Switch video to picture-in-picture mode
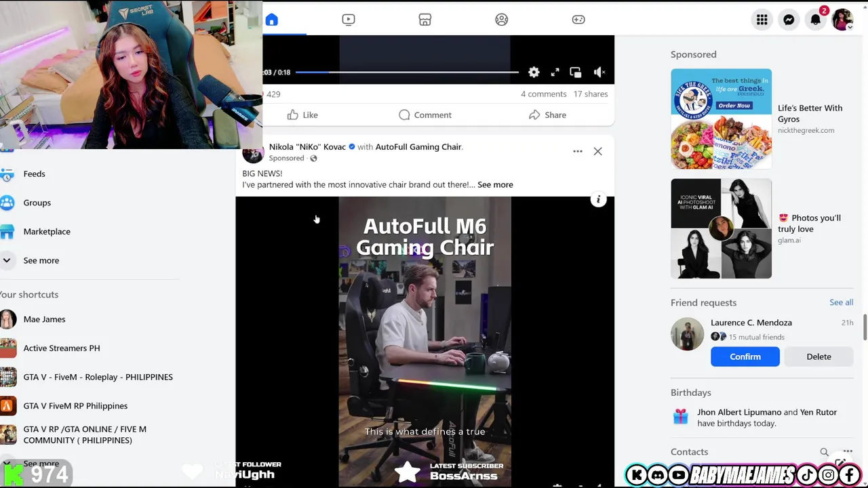This screenshot has height=488, width=868. [x=576, y=72]
